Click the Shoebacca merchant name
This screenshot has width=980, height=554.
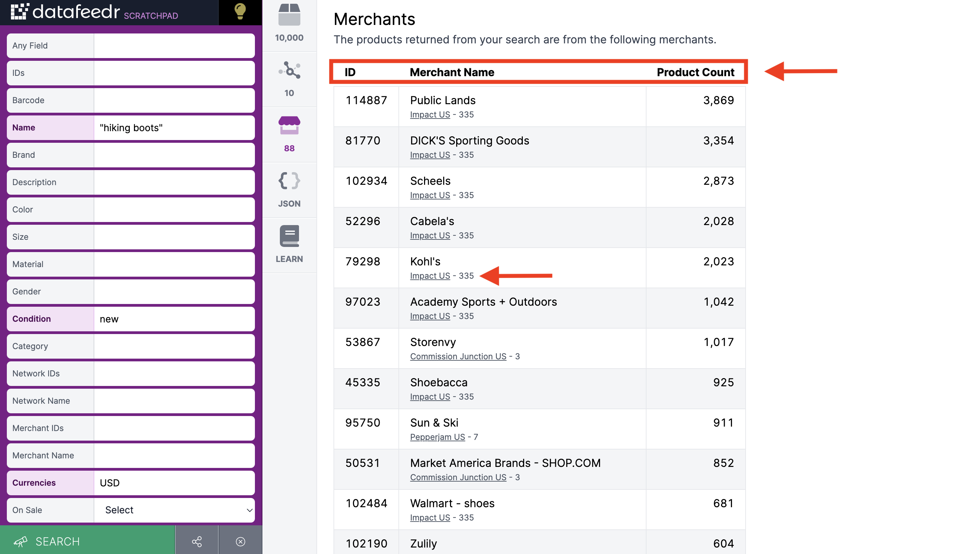(438, 383)
